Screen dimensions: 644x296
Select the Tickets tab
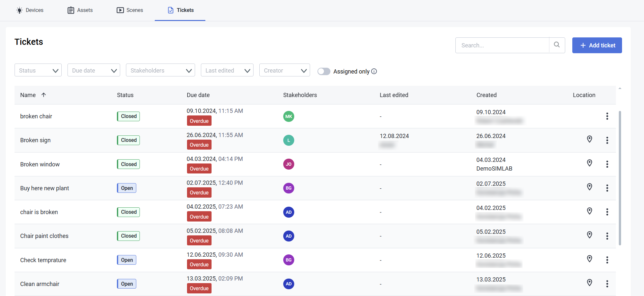[x=180, y=10]
